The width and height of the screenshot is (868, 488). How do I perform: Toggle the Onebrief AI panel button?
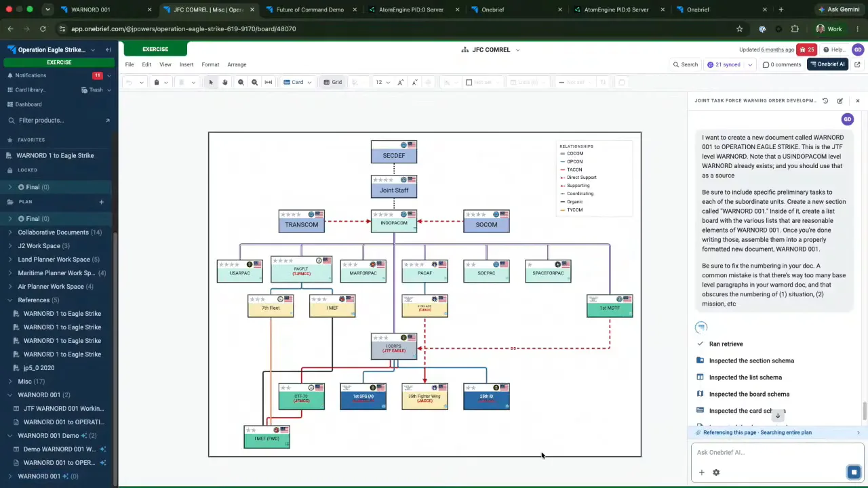(827, 64)
